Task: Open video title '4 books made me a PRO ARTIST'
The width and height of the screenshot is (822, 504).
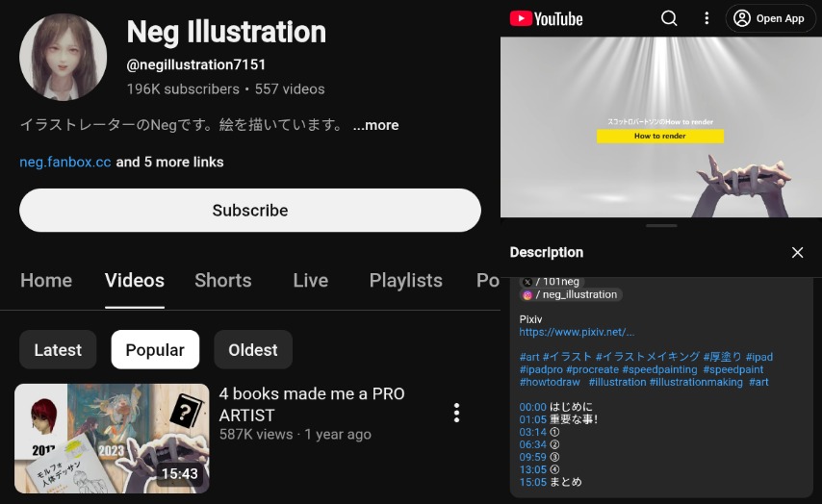Action: pyautogui.click(x=312, y=405)
